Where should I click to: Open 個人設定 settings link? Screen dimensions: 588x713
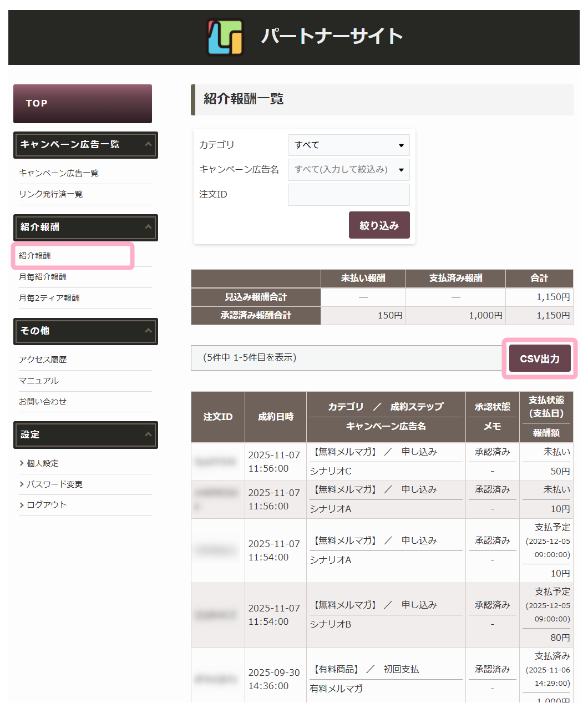tap(43, 463)
